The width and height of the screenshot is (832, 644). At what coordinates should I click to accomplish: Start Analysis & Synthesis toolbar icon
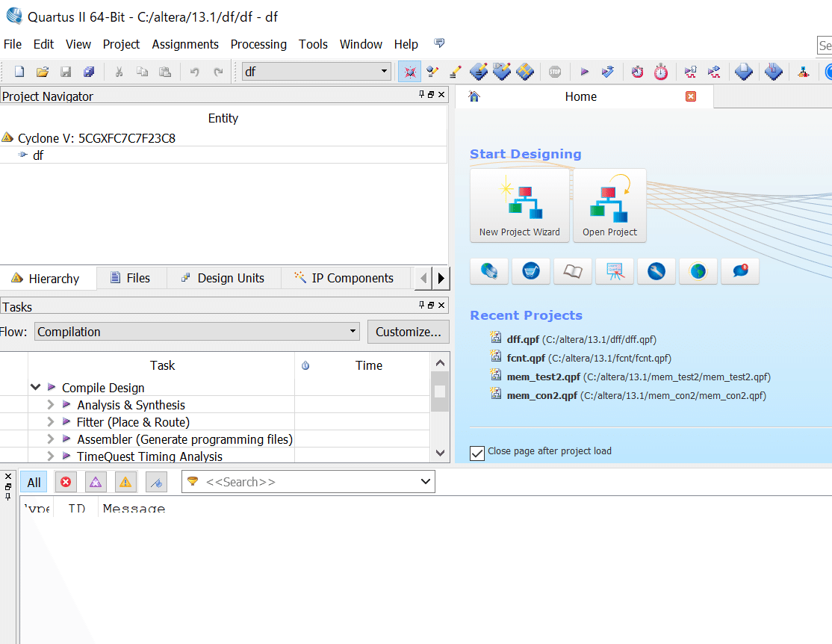[x=607, y=72]
